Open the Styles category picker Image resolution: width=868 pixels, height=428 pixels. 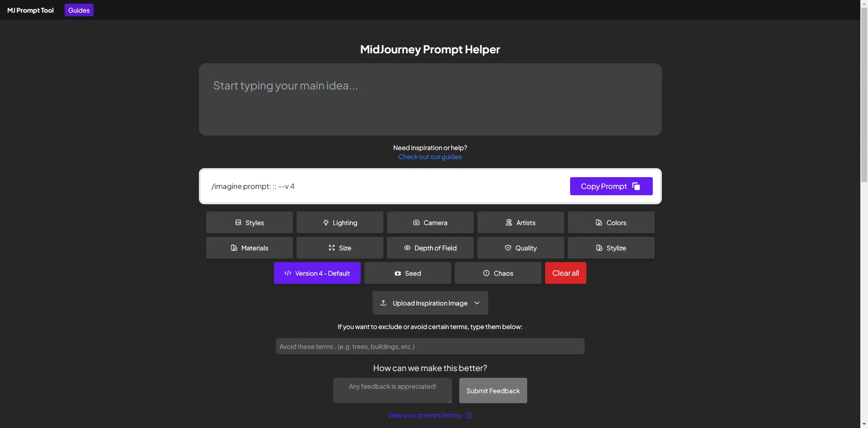[x=249, y=222]
